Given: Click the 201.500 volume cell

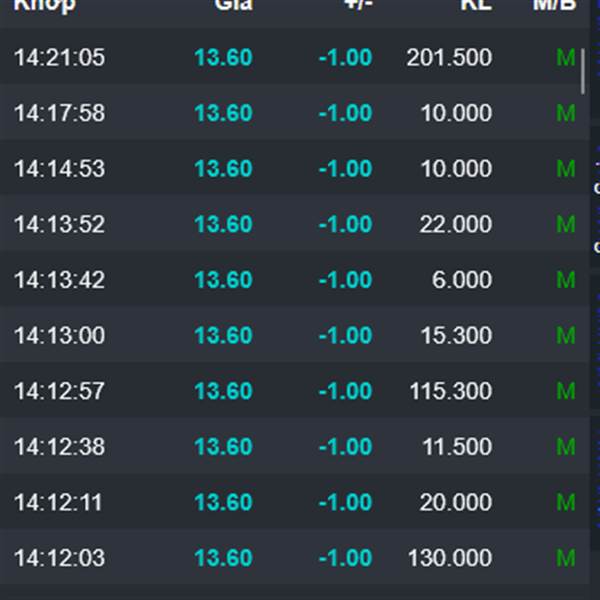Looking at the screenshot, I should (x=449, y=58).
